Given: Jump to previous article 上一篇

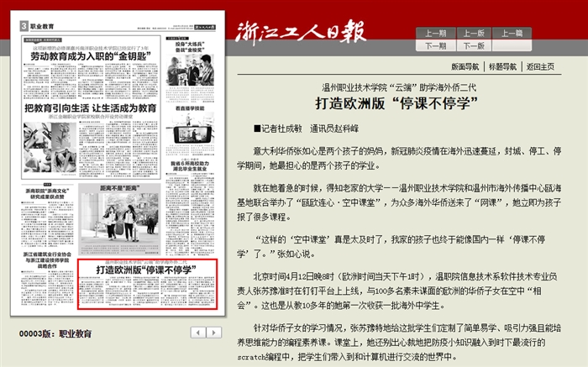Looking at the screenshot, I should point(512,34).
